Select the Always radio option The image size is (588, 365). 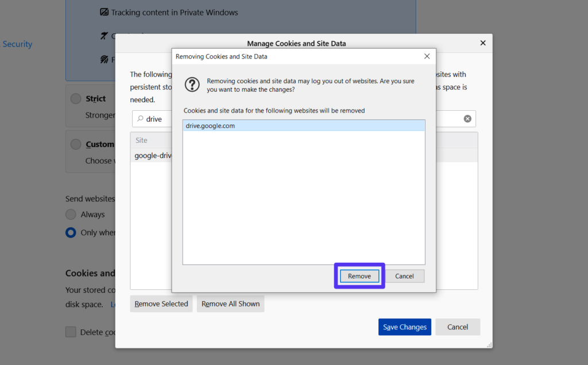70,214
